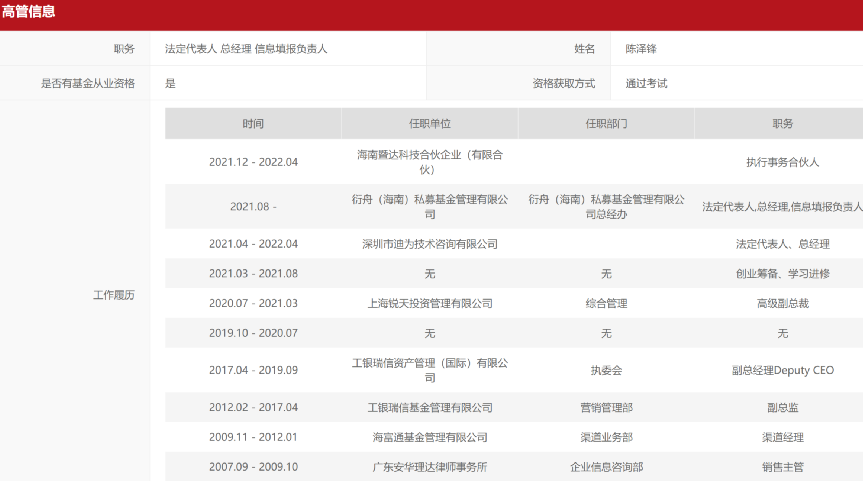Select the 通过考试 qualification value

click(646, 84)
